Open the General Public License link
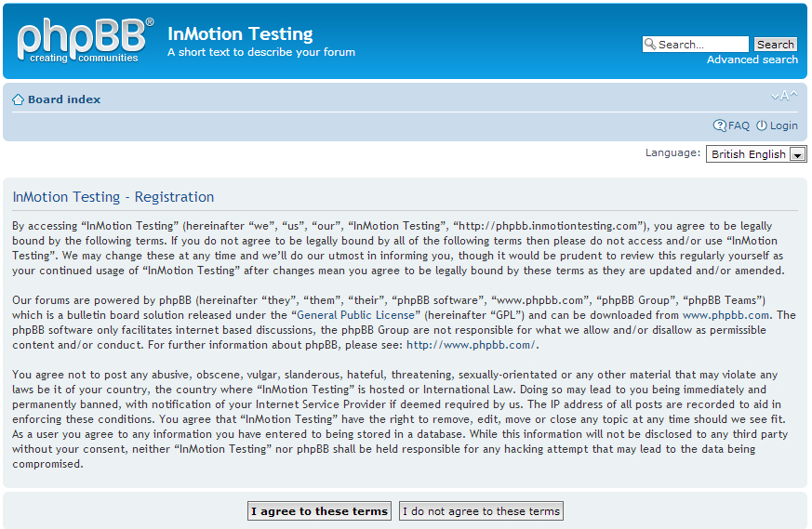The width and height of the screenshot is (812, 529). [356, 315]
